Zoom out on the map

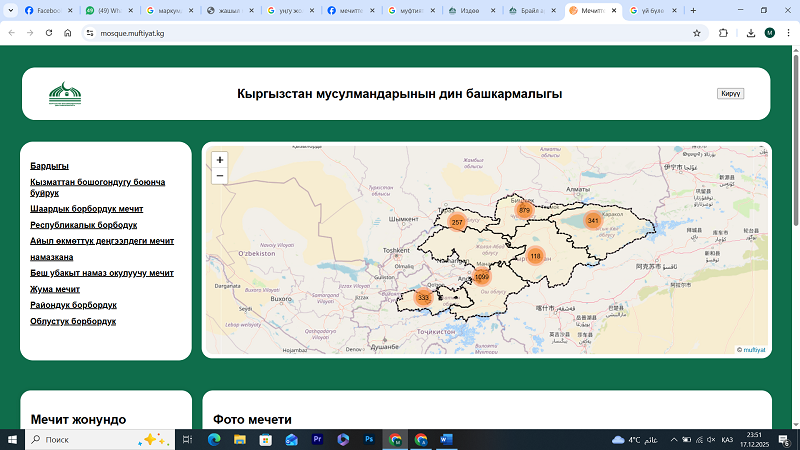tap(220, 176)
